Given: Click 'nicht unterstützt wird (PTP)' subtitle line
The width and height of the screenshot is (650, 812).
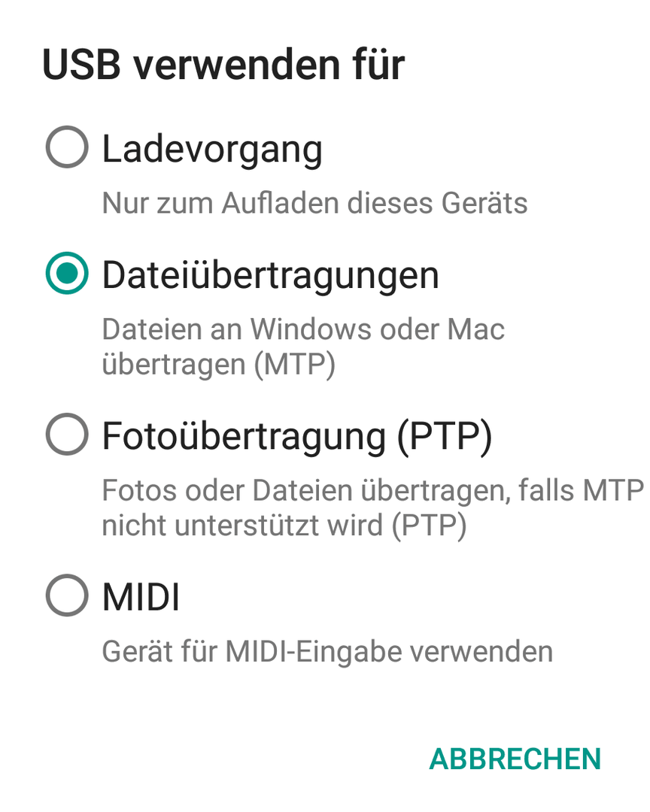Looking at the screenshot, I should (x=284, y=525).
